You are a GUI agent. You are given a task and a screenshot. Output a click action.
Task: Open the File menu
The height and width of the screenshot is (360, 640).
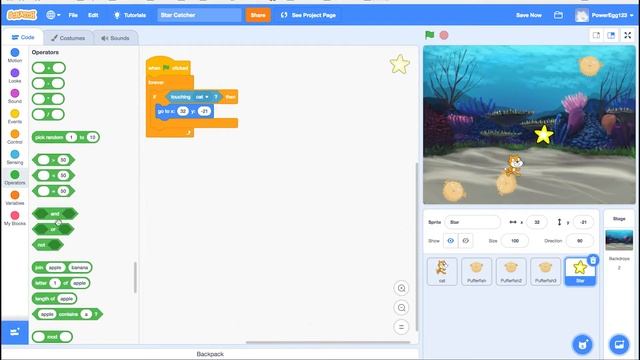73,15
